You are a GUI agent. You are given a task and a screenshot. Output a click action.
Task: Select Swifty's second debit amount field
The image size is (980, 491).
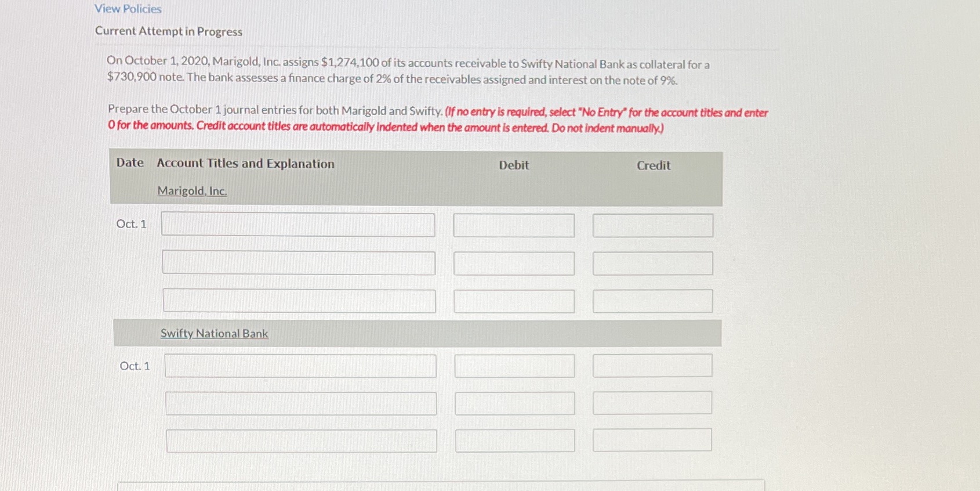(x=514, y=403)
